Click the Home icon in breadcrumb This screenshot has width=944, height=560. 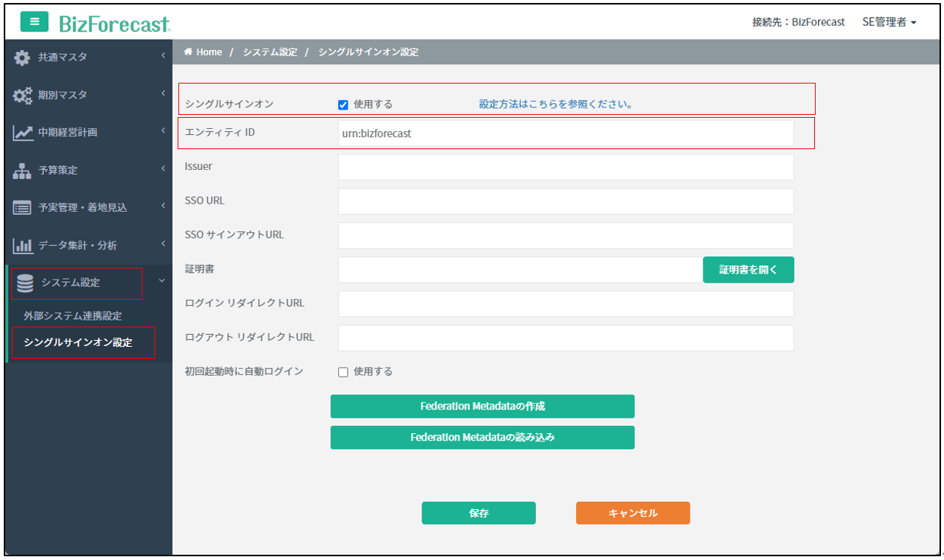189,52
